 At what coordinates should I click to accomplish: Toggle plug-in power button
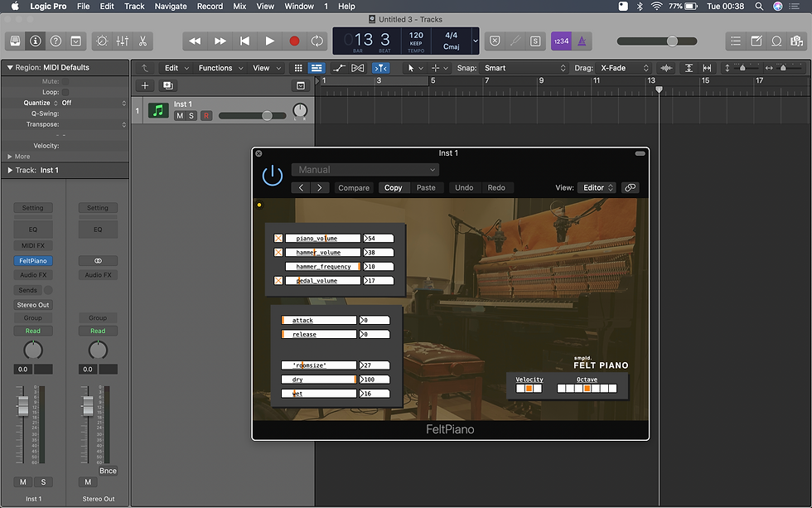click(x=273, y=176)
